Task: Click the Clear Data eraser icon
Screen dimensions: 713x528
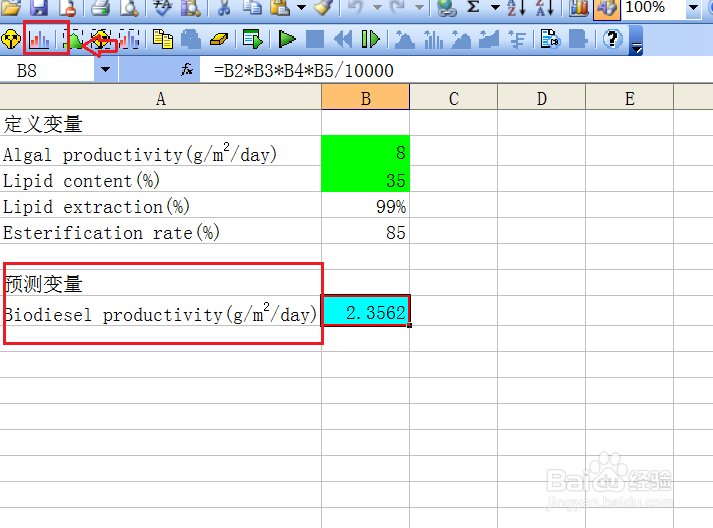Action: click(x=219, y=40)
